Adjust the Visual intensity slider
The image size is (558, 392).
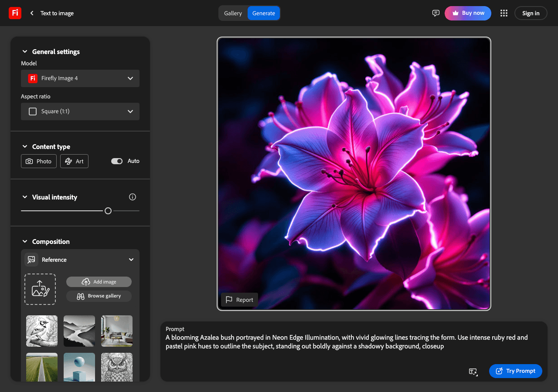coord(108,210)
